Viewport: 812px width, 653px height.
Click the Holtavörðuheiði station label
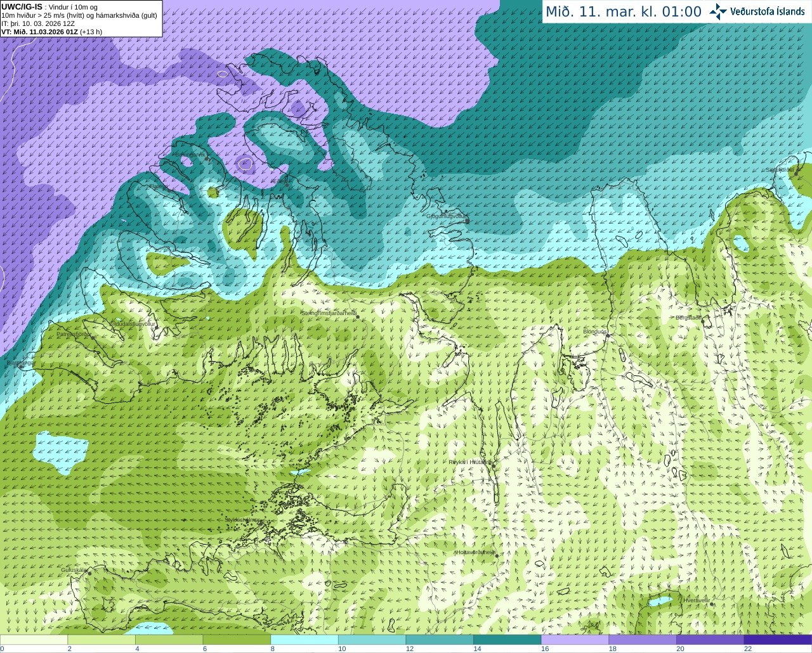pos(476,552)
